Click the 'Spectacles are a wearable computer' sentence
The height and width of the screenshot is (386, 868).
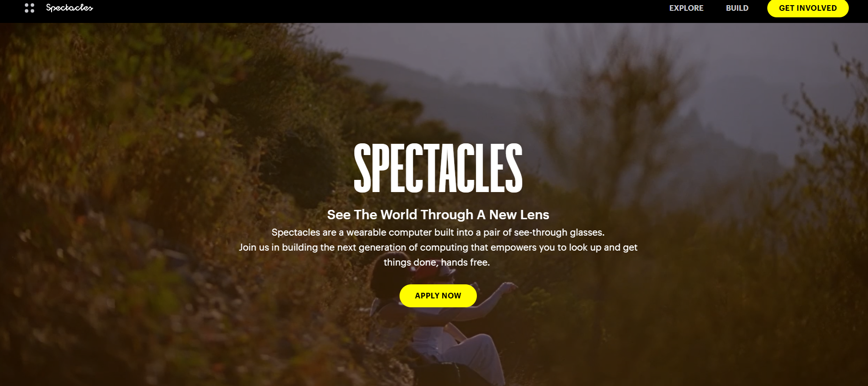[438, 232]
